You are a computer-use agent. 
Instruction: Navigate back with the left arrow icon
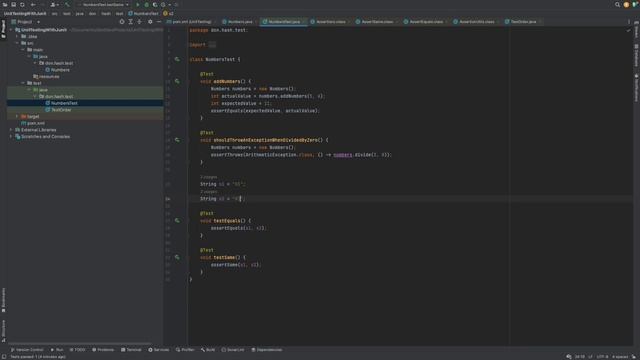(x=33, y=4)
